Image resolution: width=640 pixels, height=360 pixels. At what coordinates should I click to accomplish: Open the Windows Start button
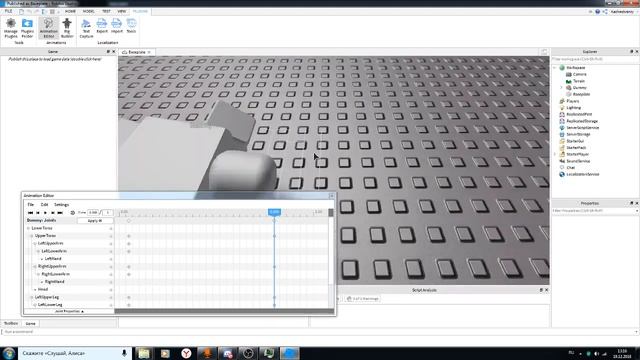tap(9, 353)
